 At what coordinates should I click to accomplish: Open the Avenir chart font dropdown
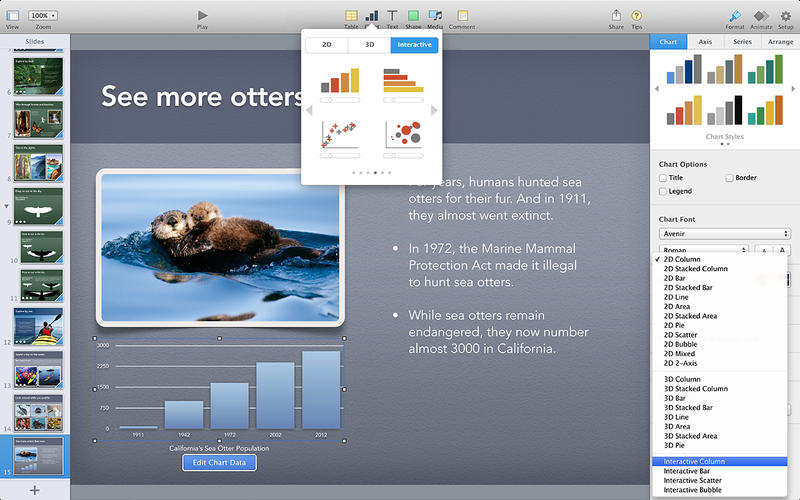[x=724, y=234]
